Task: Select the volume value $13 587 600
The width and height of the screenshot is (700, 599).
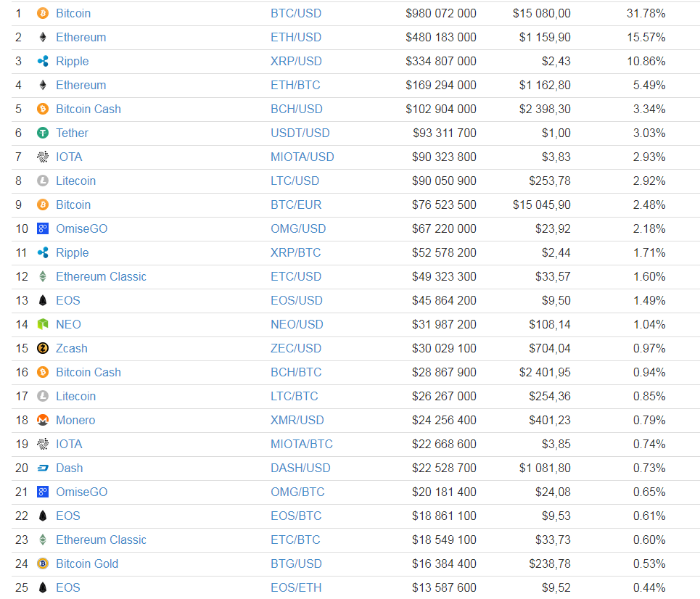Action: 444,588
